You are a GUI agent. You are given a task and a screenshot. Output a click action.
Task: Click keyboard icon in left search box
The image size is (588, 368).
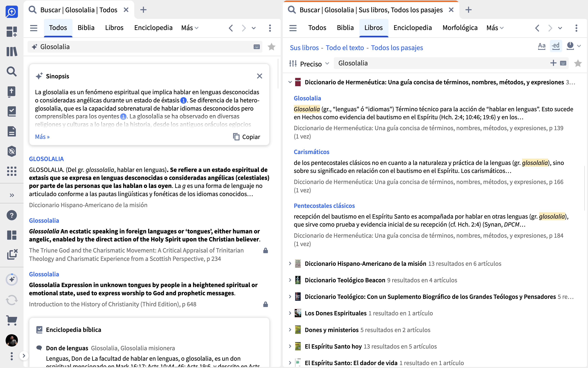click(257, 47)
